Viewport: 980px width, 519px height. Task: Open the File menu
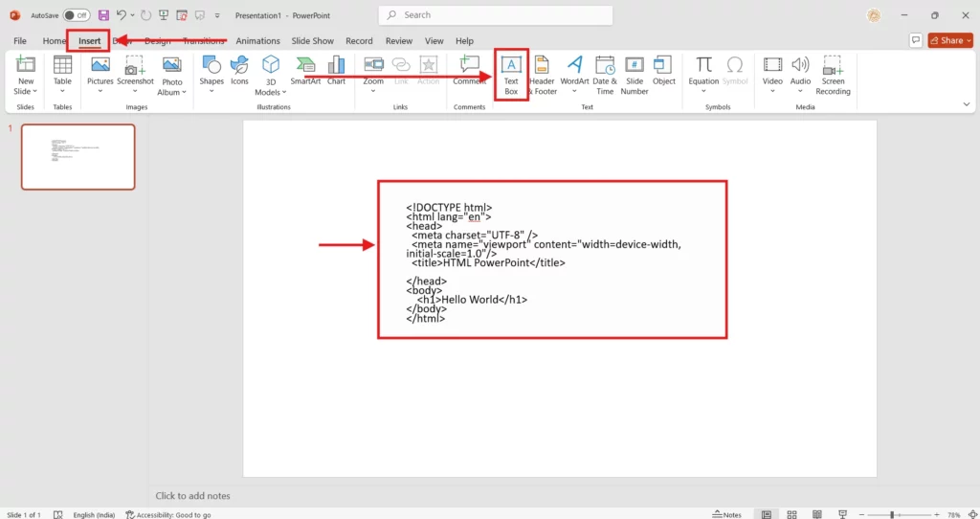tap(20, 41)
